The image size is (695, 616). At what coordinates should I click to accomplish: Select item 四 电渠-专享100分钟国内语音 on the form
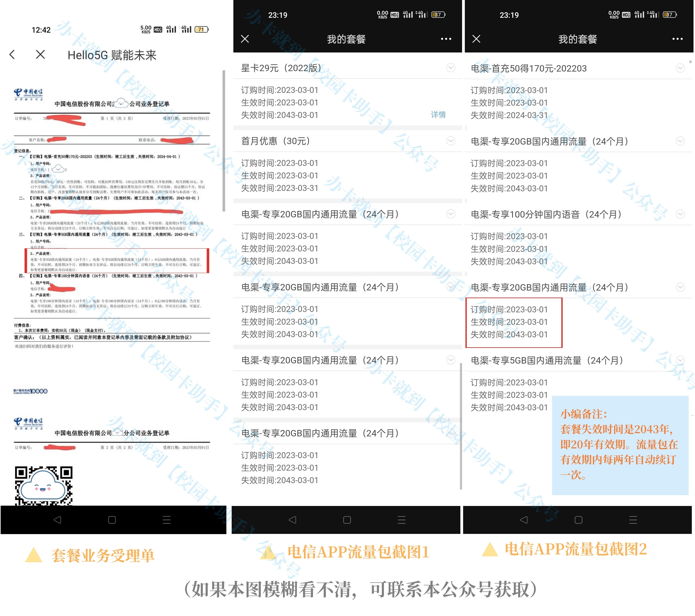tap(108, 276)
